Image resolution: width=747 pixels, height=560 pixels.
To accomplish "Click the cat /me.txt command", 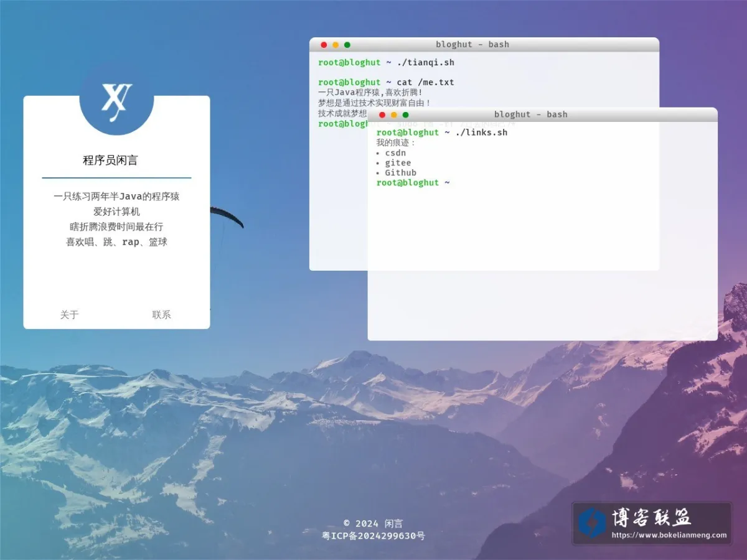I will point(426,82).
